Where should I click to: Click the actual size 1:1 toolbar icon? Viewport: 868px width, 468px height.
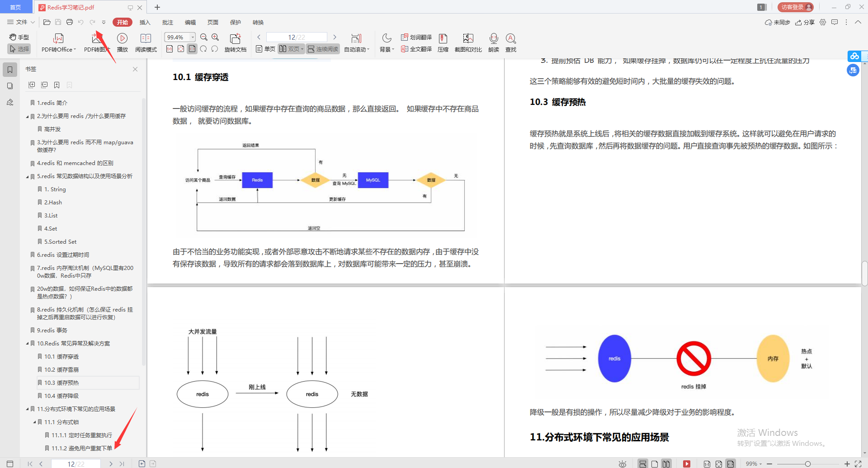[x=170, y=49]
